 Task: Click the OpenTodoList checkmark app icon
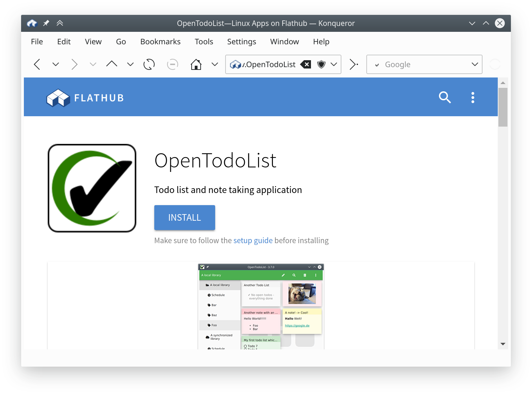92,188
